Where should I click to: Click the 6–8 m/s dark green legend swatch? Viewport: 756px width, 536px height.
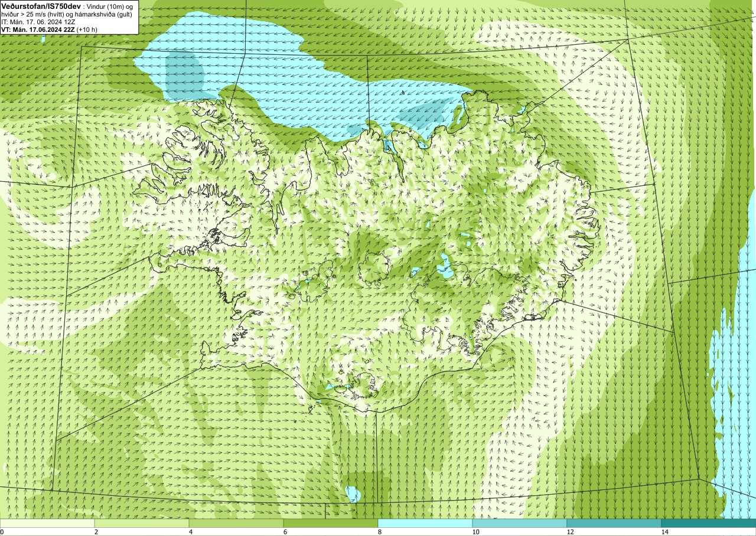331,523
